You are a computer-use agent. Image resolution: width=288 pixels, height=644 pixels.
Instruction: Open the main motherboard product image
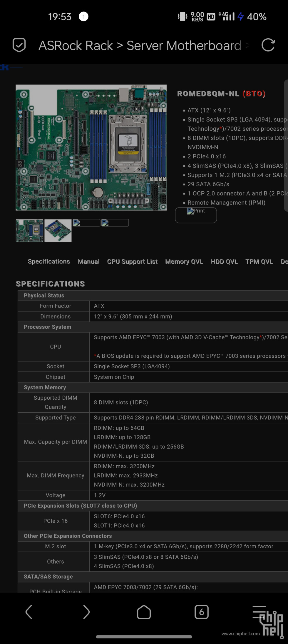point(91,147)
